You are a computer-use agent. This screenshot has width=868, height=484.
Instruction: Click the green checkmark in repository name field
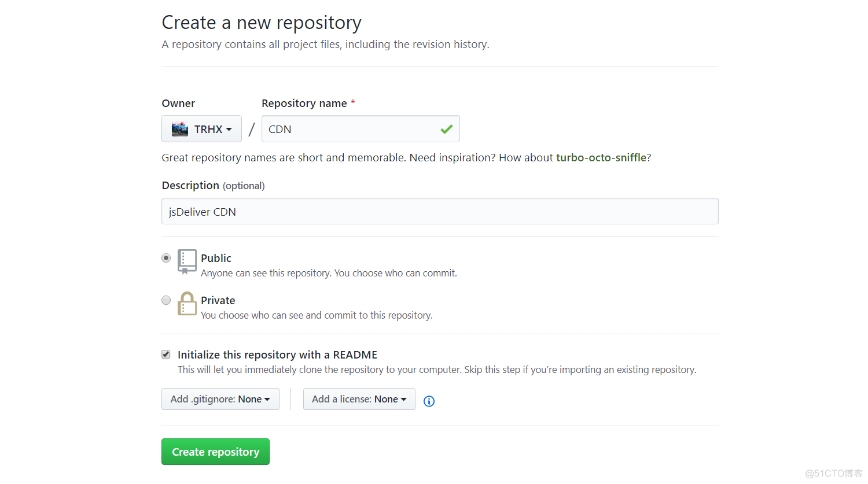coord(446,128)
